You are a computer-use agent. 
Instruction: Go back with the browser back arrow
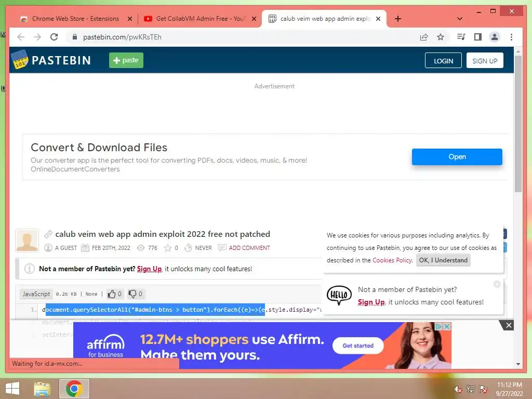click(21, 37)
